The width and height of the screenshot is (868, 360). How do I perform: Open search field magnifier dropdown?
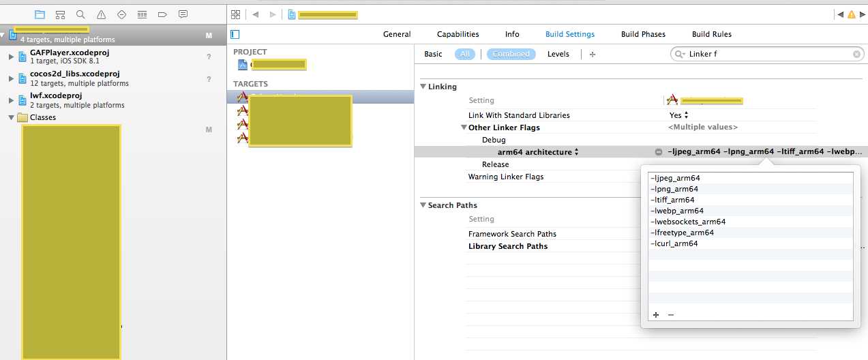[x=680, y=54]
